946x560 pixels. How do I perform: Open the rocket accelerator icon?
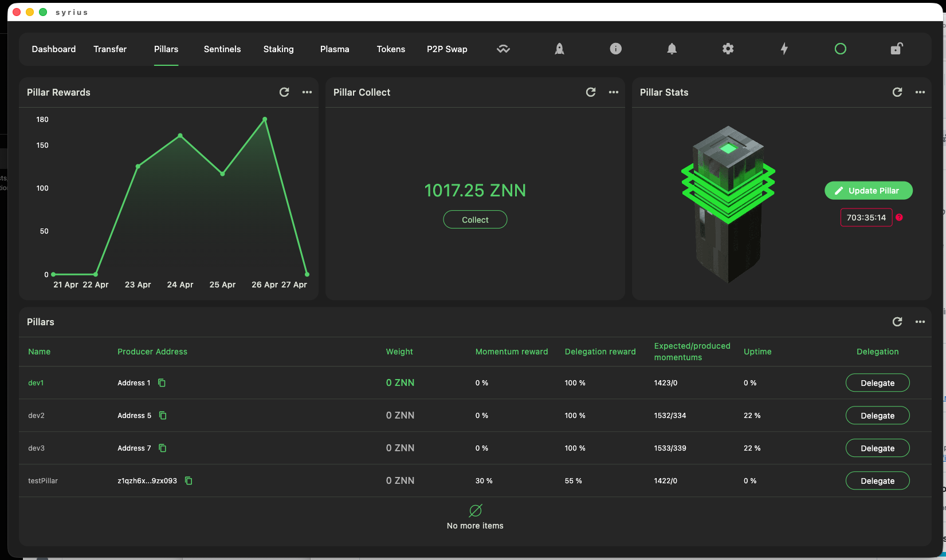559,49
